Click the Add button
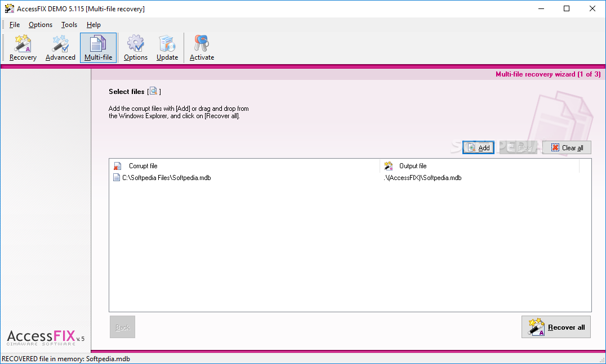The image size is (606, 364). (x=479, y=147)
